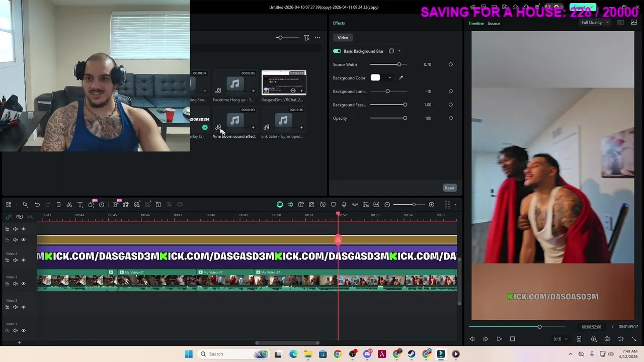Image resolution: width=644 pixels, height=362 pixels.
Task: Click the Reset button in Effects panel
Action: click(x=450, y=188)
